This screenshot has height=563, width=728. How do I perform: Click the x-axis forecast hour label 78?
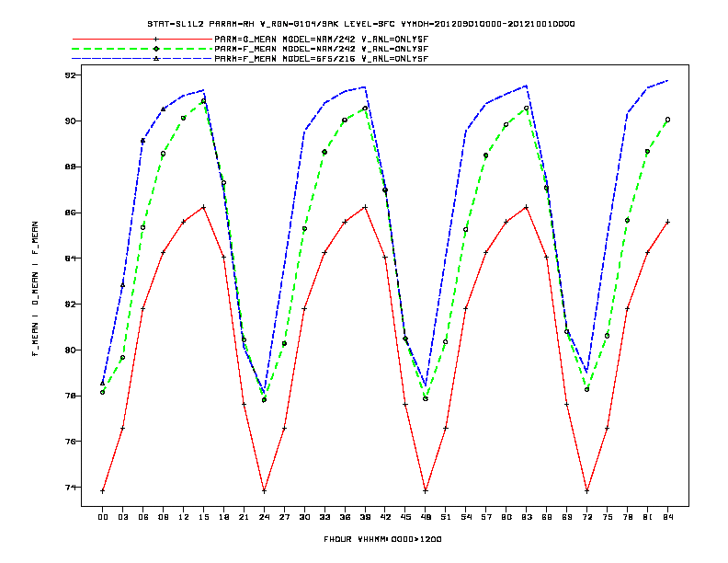[627, 517]
